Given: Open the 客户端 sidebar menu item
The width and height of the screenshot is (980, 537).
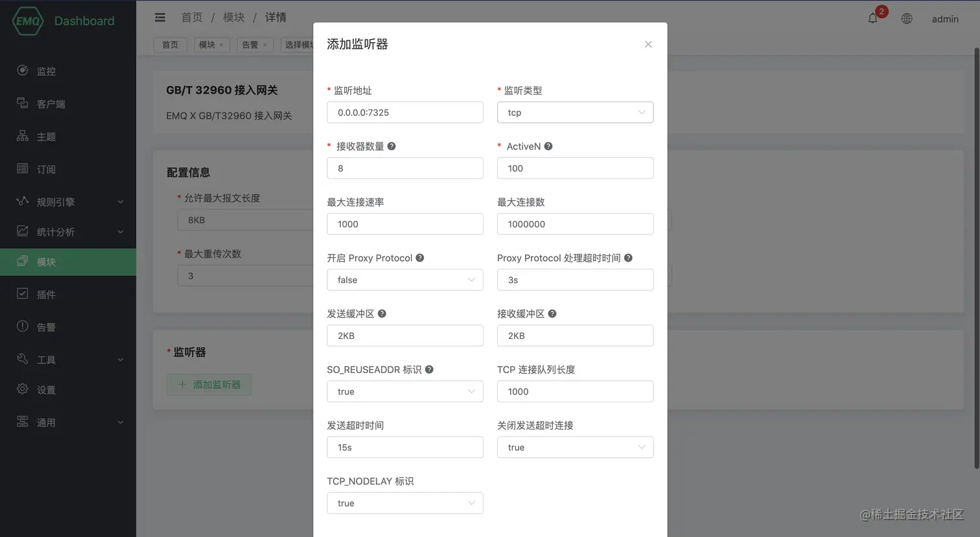Looking at the screenshot, I should (x=68, y=104).
